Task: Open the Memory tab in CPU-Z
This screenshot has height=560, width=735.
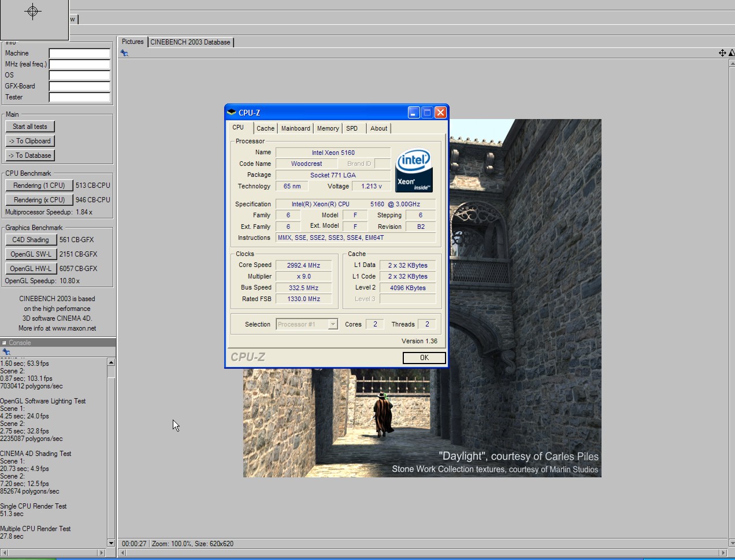Action: (328, 128)
